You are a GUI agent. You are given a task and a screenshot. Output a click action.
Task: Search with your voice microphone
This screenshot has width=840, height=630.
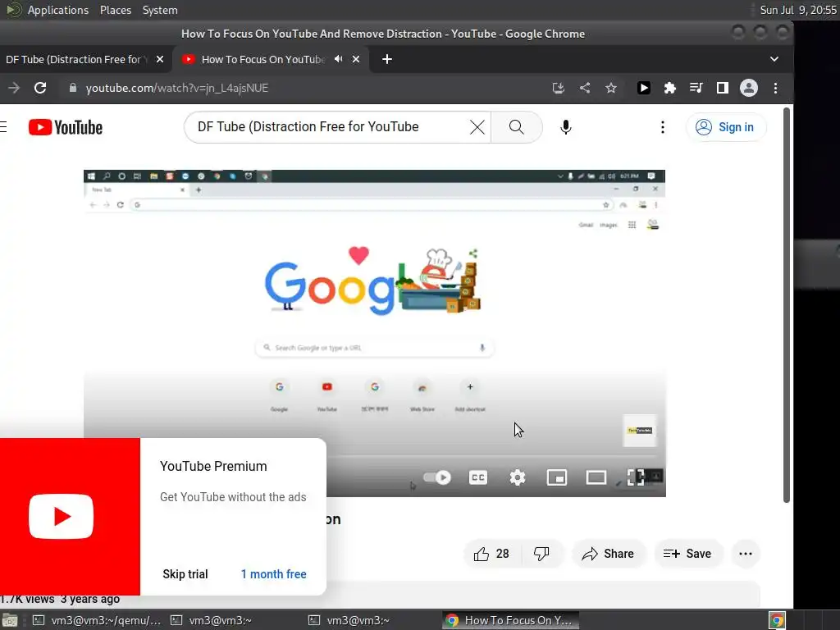tap(566, 127)
